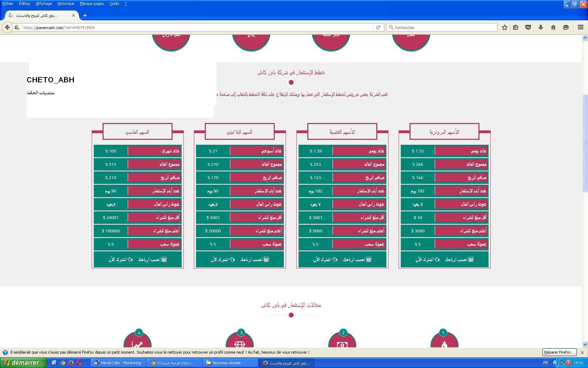This screenshot has height=368, width=588.
Task: Open the help question mark menu
Action: (x=126, y=4)
